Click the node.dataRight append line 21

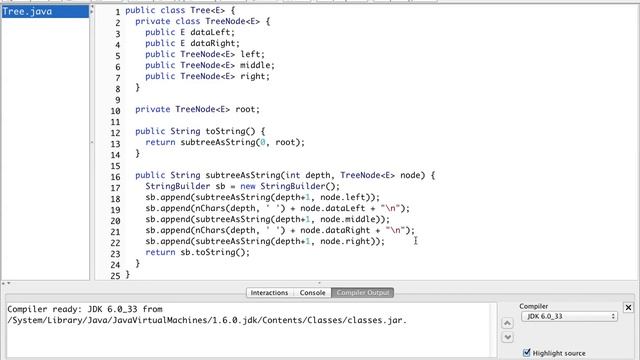pyautogui.click(x=280, y=231)
